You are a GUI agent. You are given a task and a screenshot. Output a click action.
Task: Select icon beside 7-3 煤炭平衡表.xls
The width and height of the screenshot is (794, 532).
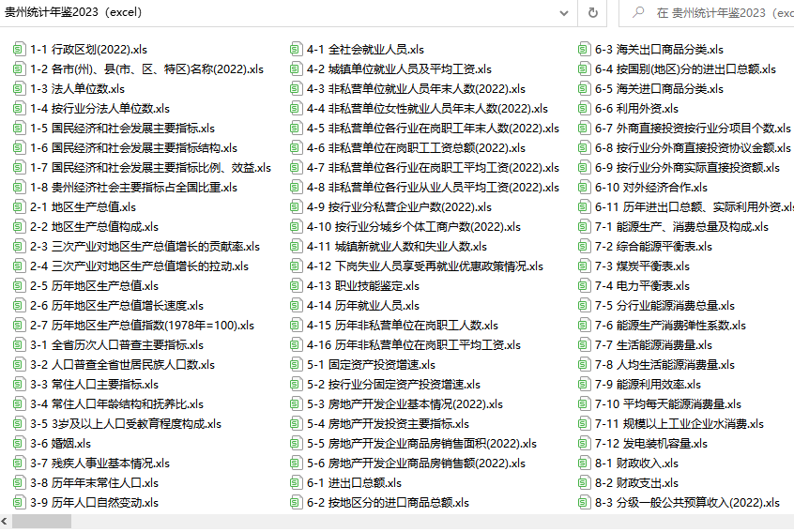click(x=584, y=266)
